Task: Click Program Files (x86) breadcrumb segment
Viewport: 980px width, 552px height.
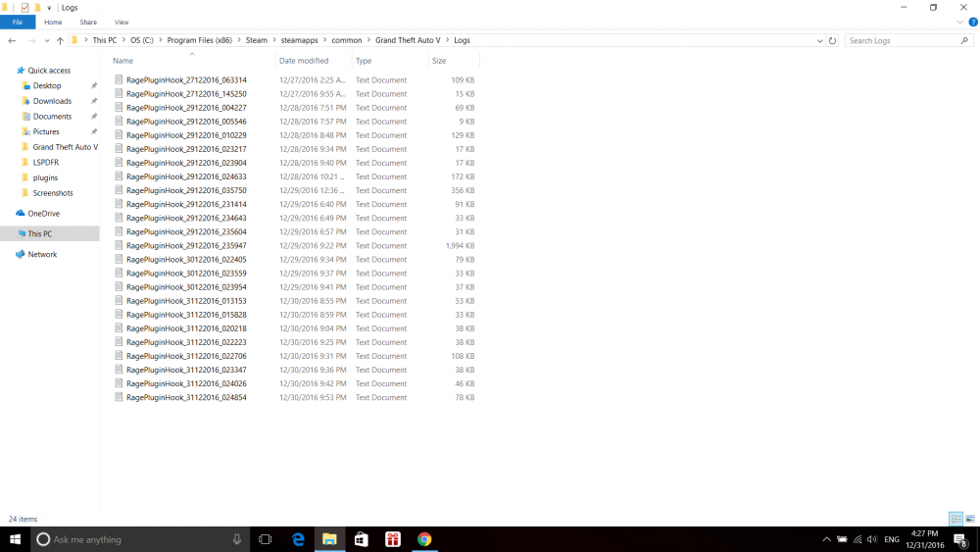Action: click(199, 40)
